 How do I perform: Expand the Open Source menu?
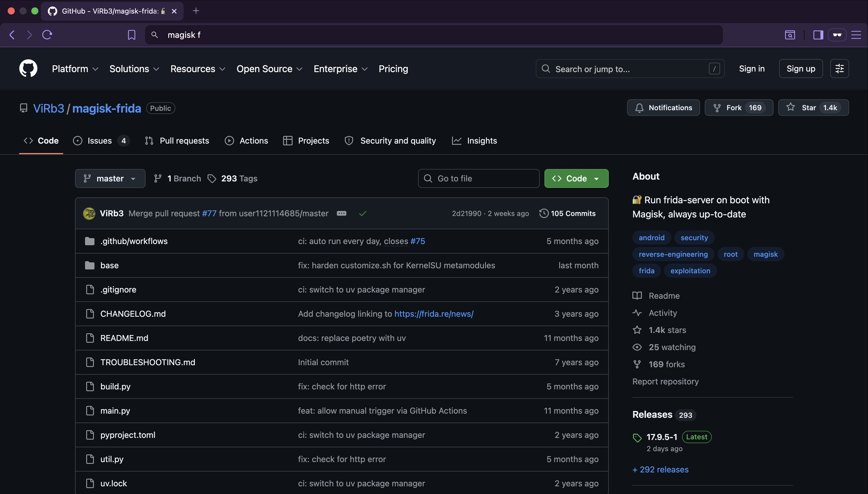[x=270, y=69]
